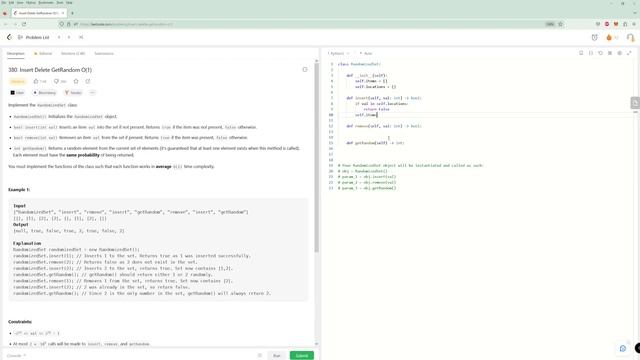This screenshot has height=360, width=640.
Task: Click the editor bookmark icon
Action: point(581,53)
